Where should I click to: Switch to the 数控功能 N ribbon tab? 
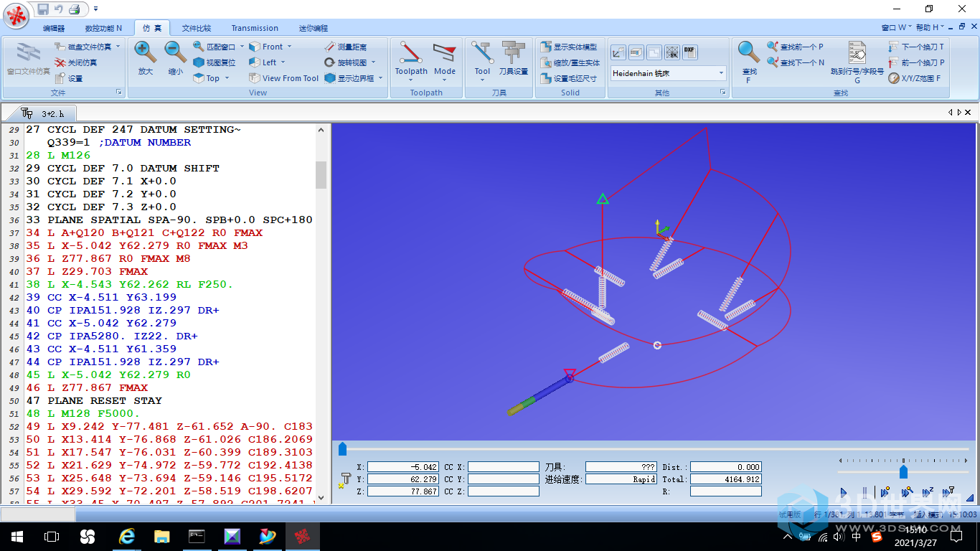click(x=103, y=28)
